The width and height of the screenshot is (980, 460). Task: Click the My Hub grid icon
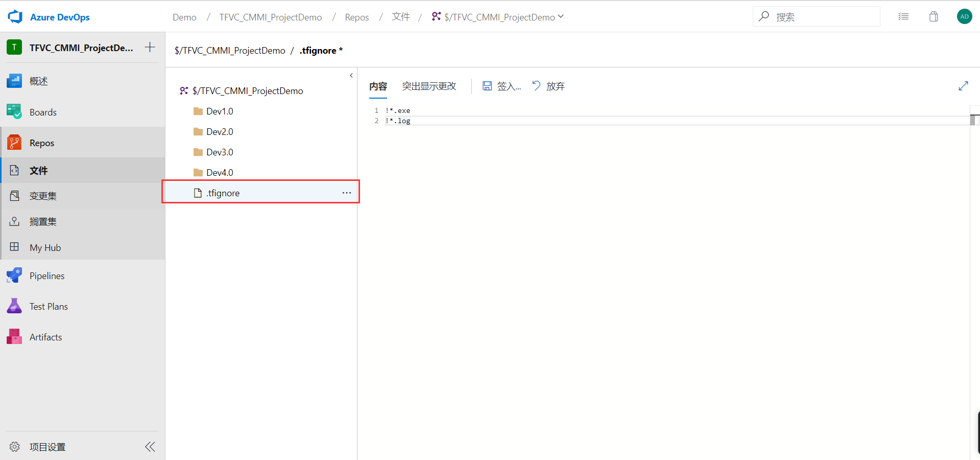pyautogui.click(x=14, y=247)
